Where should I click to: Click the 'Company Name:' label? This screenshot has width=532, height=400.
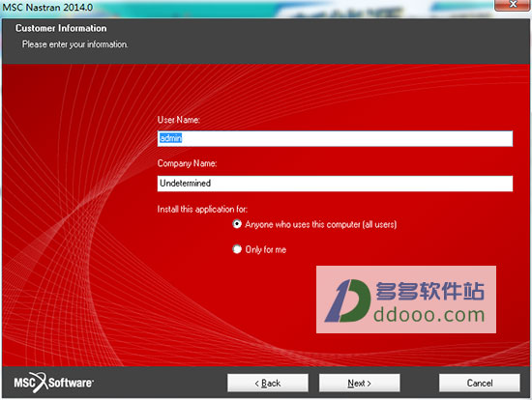point(187,163)
